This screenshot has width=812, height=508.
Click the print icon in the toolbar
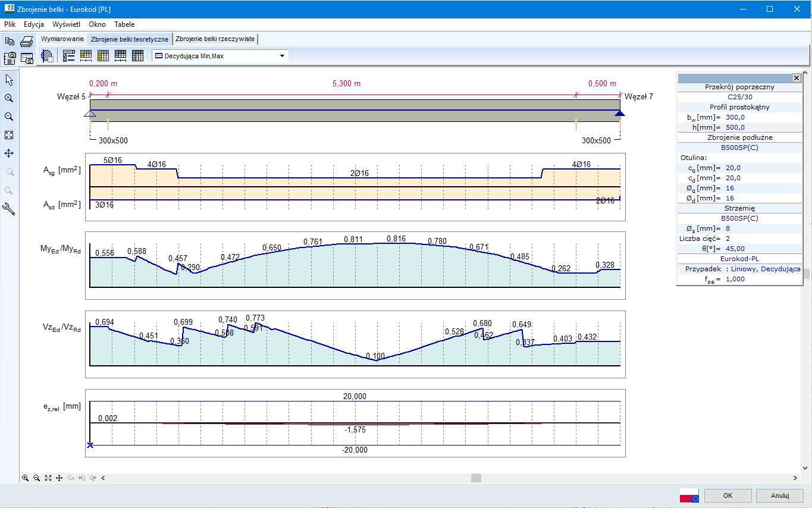27,41
